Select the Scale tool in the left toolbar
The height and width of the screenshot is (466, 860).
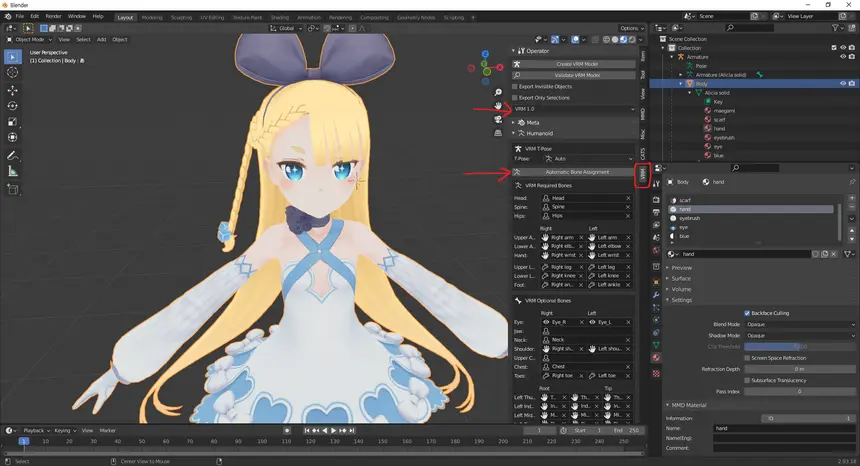(x=13, y=122)
